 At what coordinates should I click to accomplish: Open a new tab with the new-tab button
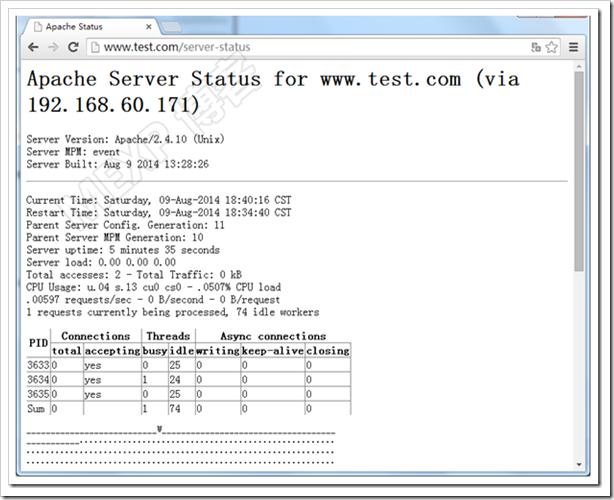tap(171, 27)
